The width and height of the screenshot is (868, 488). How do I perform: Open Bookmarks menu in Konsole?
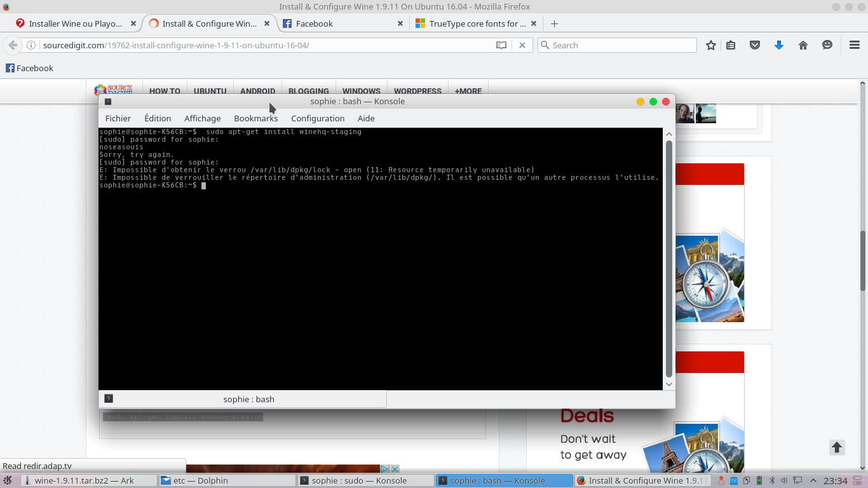click(x=255, y=118)
